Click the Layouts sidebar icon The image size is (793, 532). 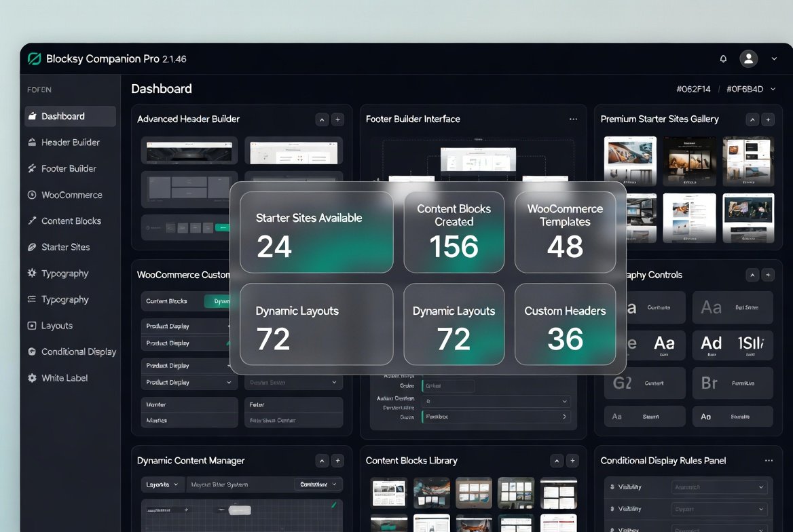[x=32, y=326]
